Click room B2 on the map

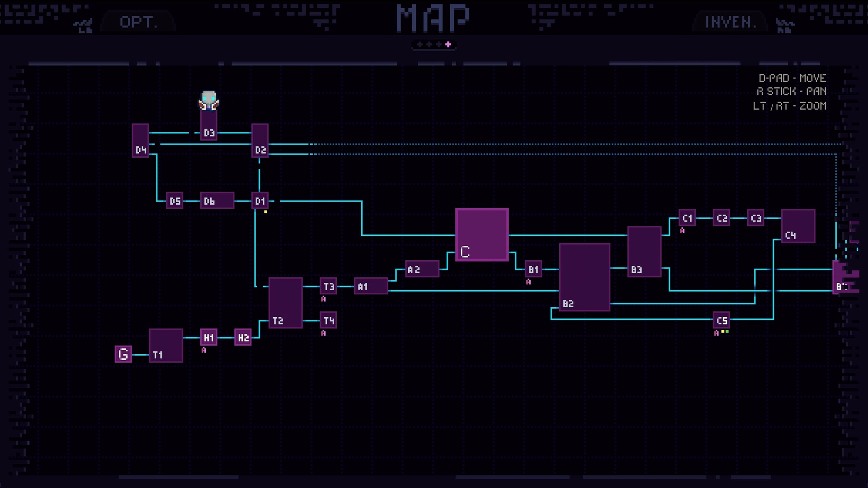pyautogui.click(x=584, y=277)
